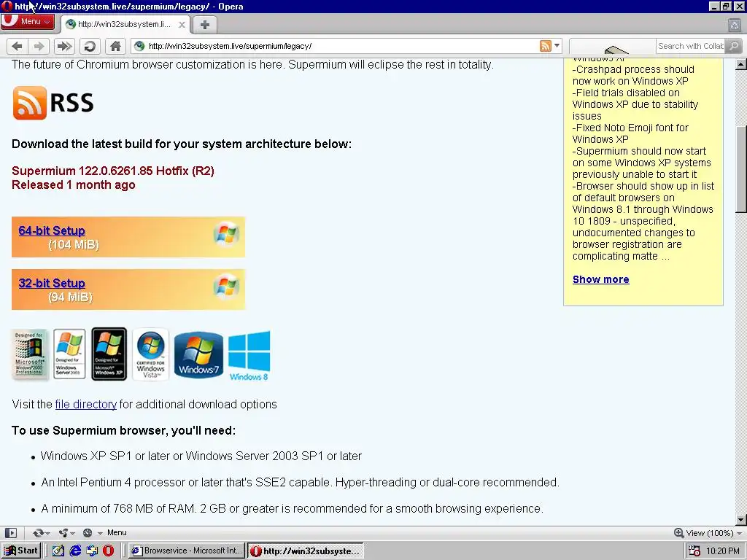Click the Supermium 122.0.6261.85 Hotfix (R2) text
Viewport: 747px width, 560px height.
[x=113, y=171]
